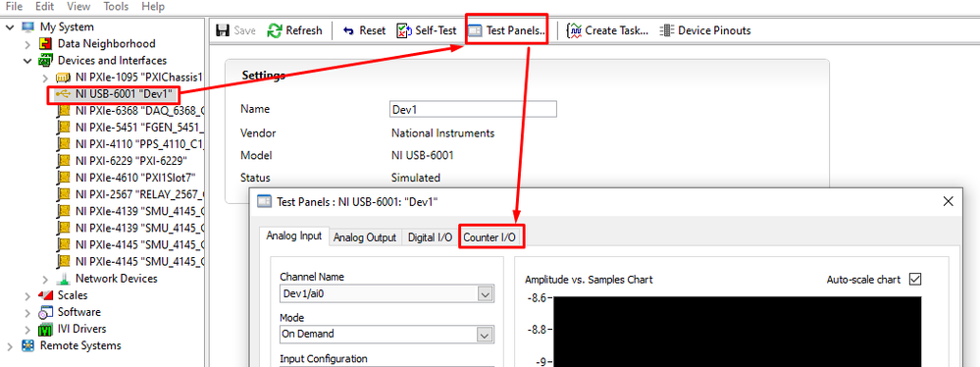Select first NI PXIe-4145 SMU device

[x=131, y=244]
